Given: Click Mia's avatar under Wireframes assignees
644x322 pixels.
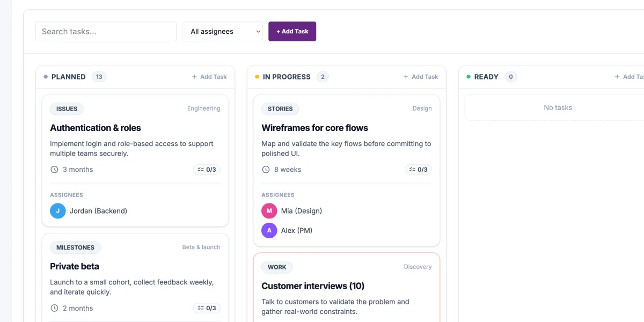Looking at the screenshot, I should click(x=269, y=210).
